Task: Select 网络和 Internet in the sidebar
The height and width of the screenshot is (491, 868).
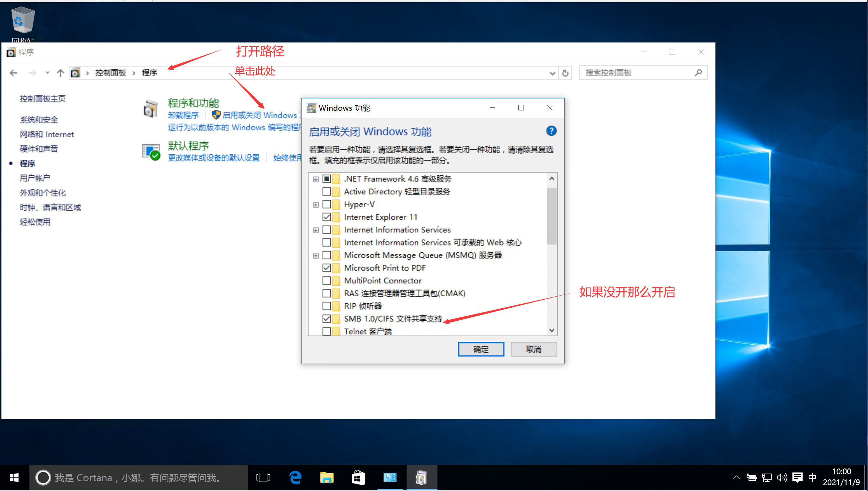Action: (x=47, y=134)
